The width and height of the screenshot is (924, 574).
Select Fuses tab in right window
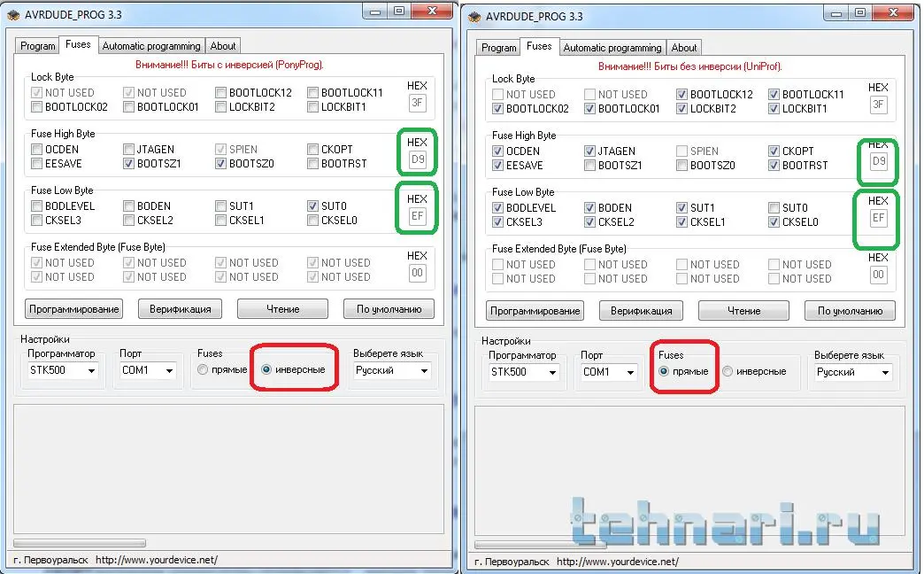[539, 46]
